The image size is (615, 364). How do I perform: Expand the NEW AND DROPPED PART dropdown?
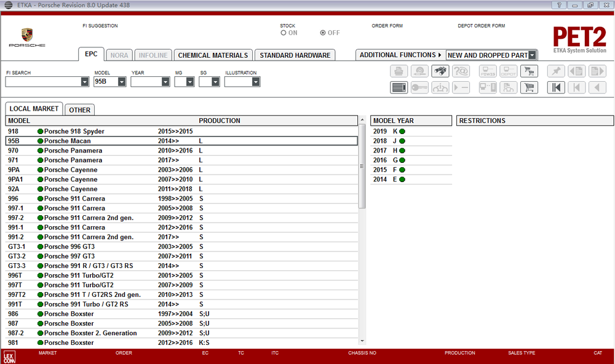click(x=532, y=55)
